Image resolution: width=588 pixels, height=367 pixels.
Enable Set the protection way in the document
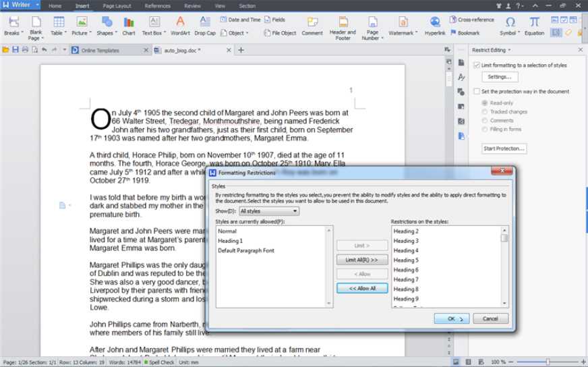tap(476, 91)
